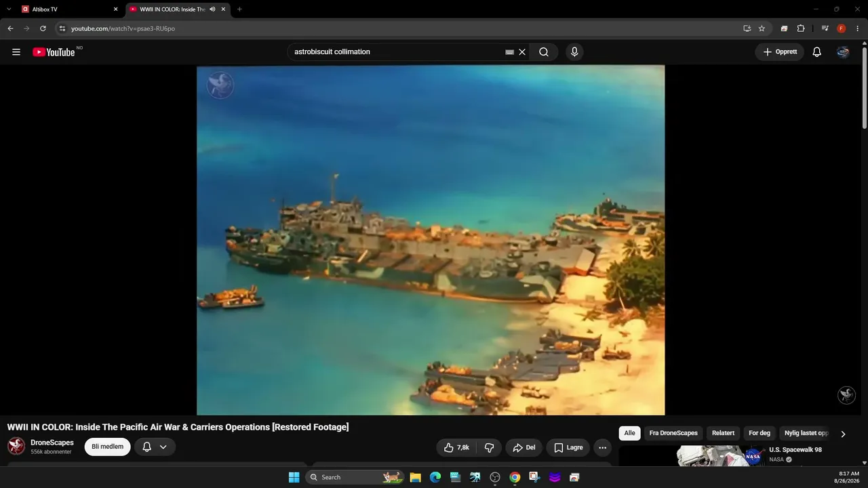Image resolution: width=868 pixels, height=488 pixels.
Task: Click the page vertical scrollbar
Action: click(864, 87)
